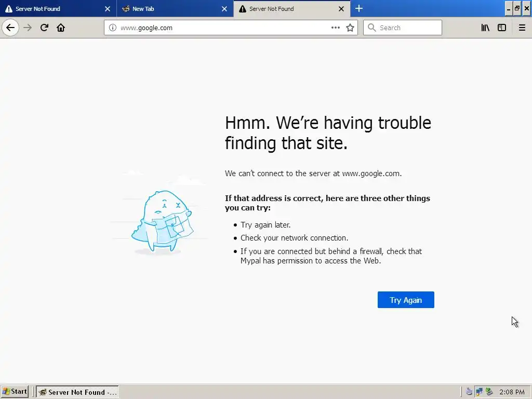Click the forward arrow navigation button
Viewport: 532px width, 399px height.
coord(28,28)
